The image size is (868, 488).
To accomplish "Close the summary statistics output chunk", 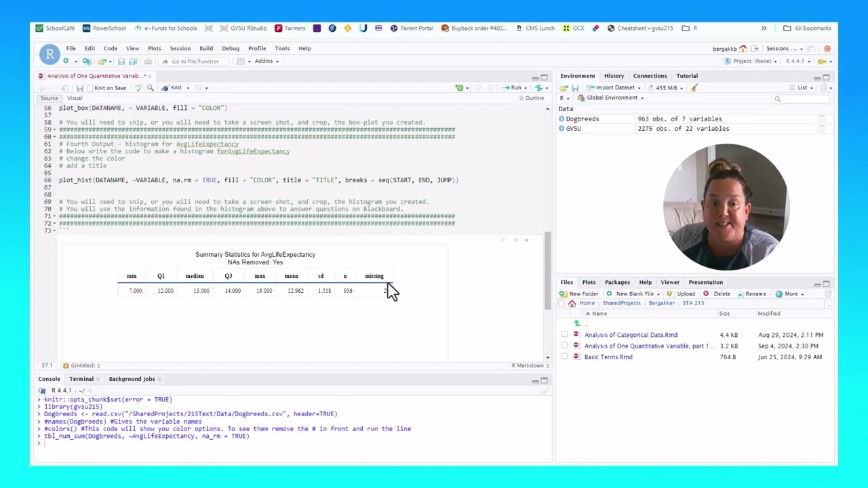I will coord(526,240).
